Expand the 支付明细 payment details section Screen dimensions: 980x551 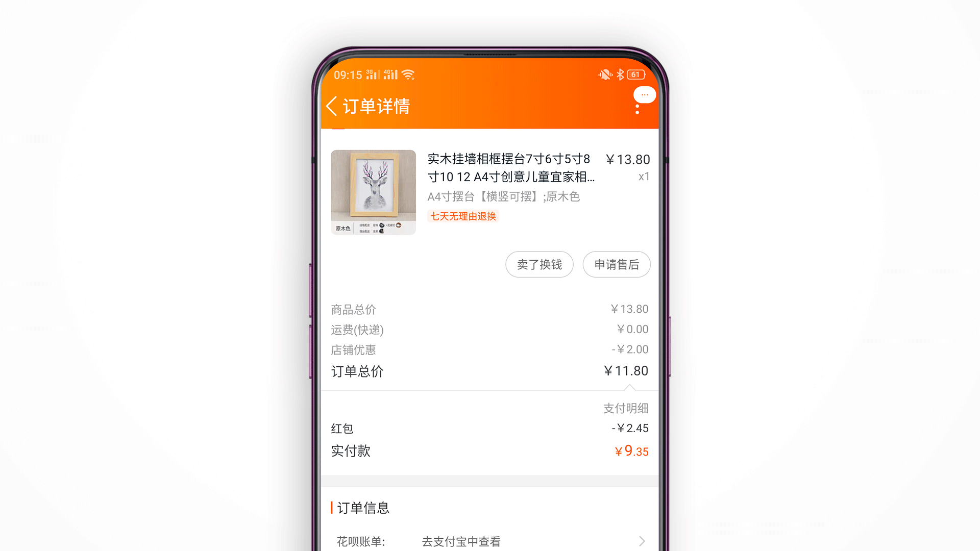point(625,409)
